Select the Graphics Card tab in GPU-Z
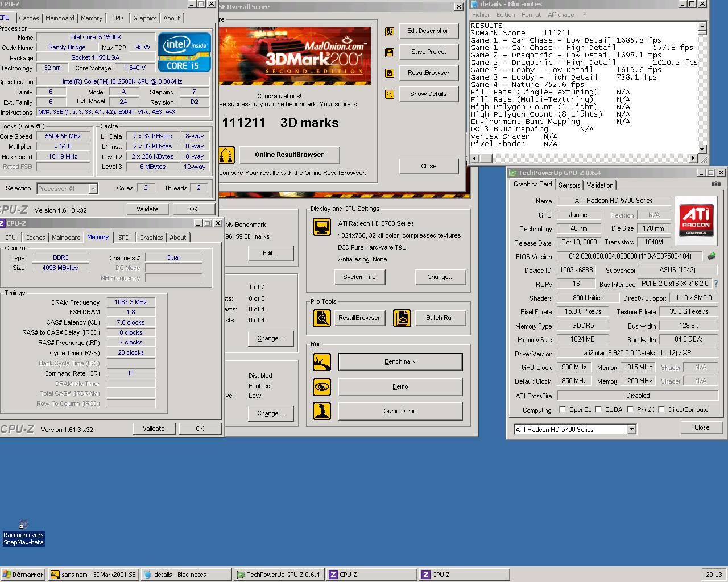Image resolution: width=728 pixels, height=582 pixels. point(532,184)
